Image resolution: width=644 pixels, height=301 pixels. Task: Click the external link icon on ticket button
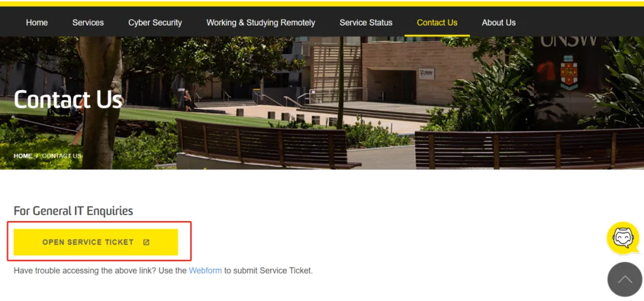coord(146,242)
